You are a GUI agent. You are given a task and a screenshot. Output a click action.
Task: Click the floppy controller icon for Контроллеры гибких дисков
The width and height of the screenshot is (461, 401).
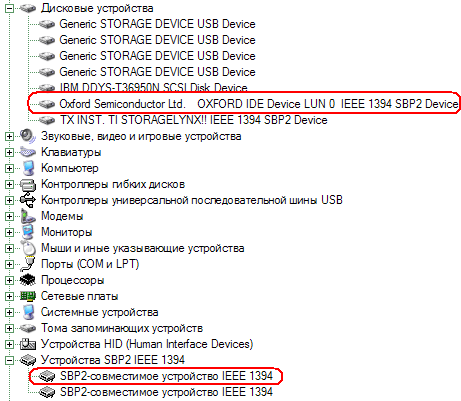point(27,184)
